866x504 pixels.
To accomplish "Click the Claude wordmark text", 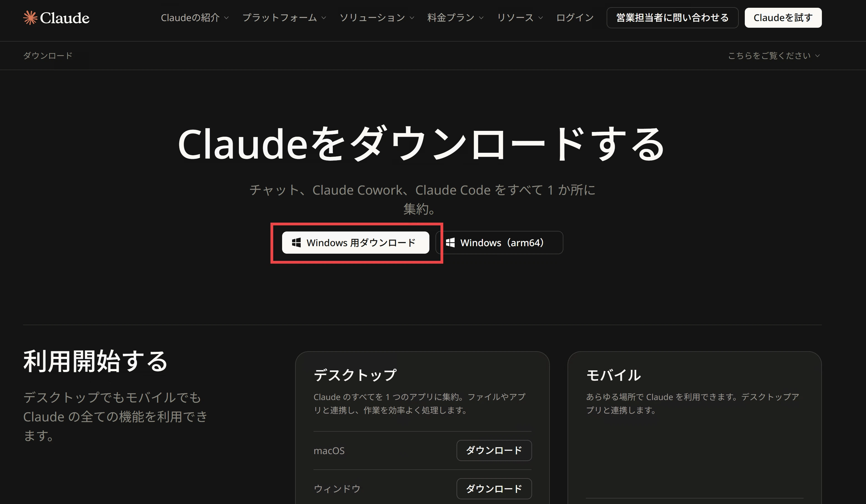I will (x=65, y=18).
